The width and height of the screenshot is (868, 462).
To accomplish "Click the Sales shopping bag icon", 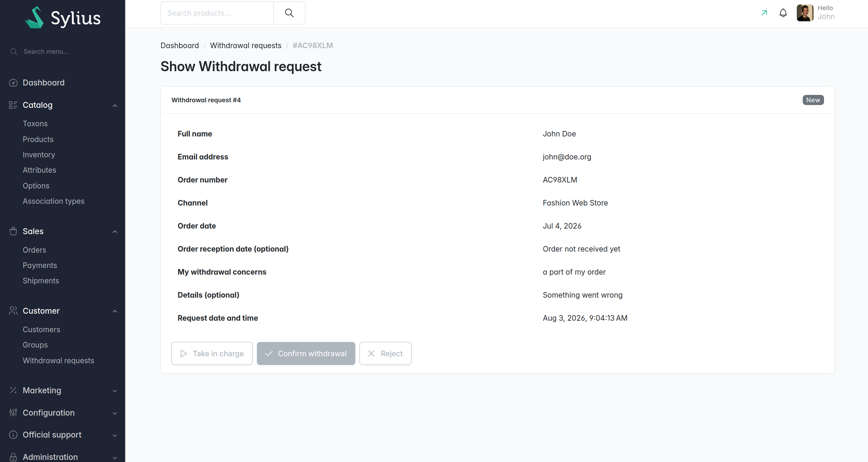I will point(13,231).
